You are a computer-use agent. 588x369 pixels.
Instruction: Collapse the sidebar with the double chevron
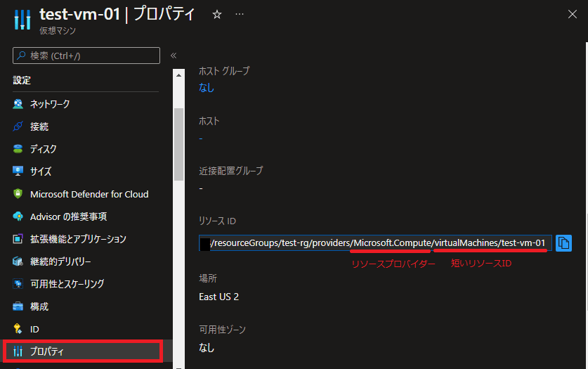point(174,56)
